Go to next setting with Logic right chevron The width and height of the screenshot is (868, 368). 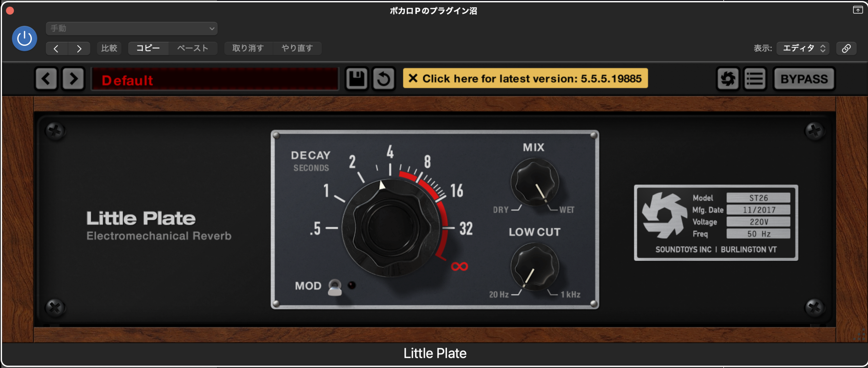click(x=79, y=49)
